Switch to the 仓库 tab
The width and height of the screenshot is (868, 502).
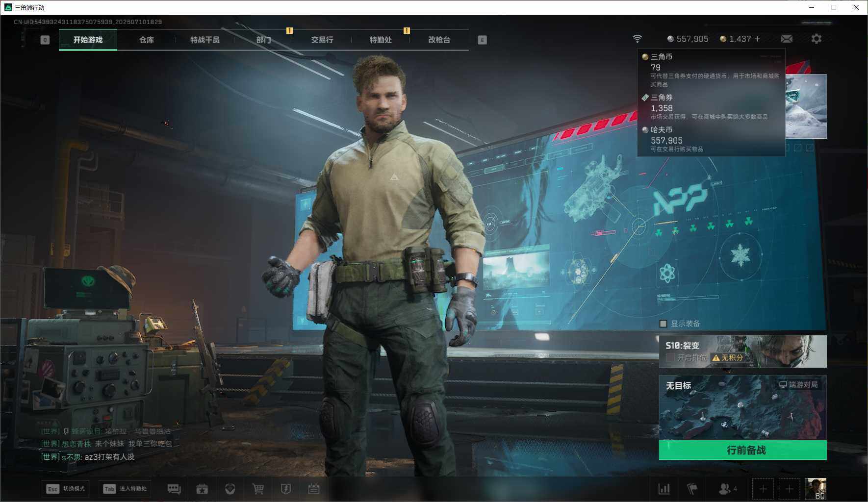146,40
